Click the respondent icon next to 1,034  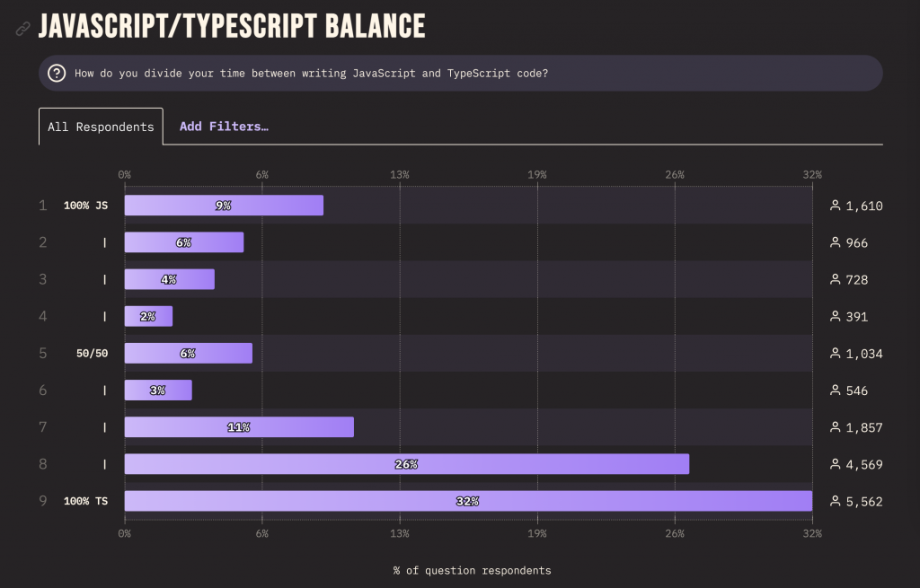836,354
